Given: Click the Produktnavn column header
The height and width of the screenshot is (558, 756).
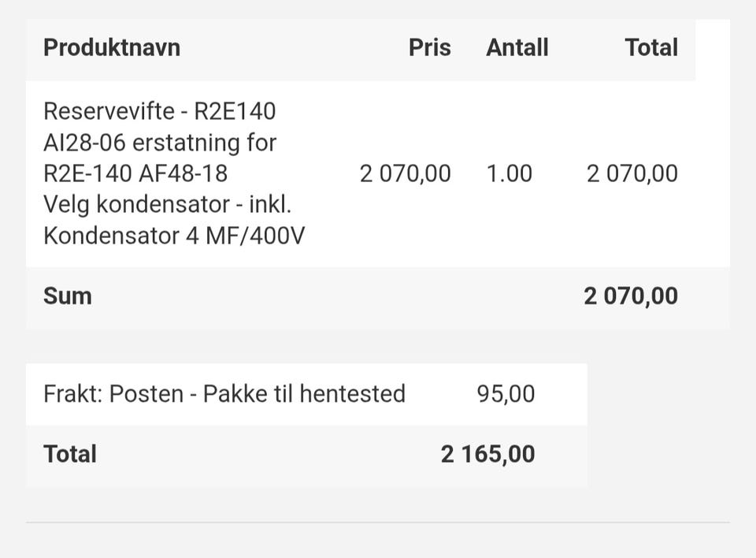Looking at the screenshot, I should (x=112, y=48).
